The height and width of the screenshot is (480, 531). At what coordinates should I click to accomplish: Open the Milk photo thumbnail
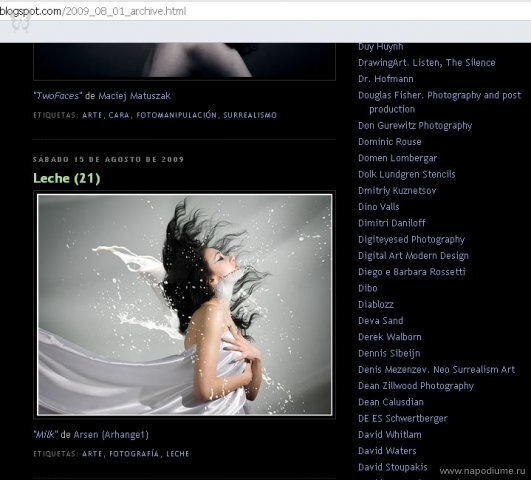pos(185,305)
